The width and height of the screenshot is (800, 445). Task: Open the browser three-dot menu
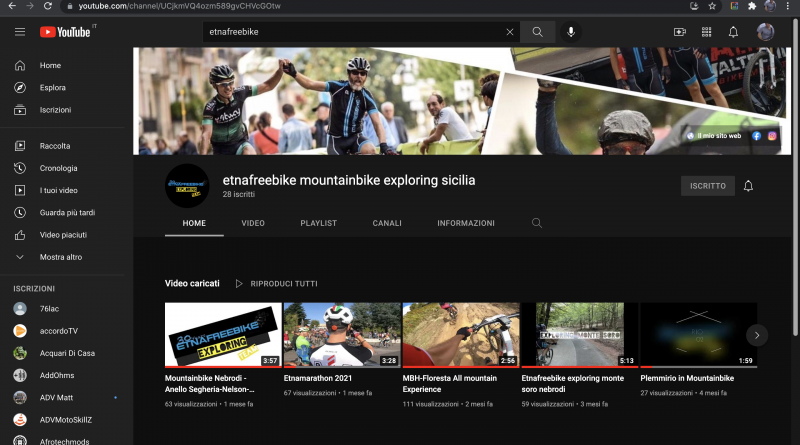point(788,6)
